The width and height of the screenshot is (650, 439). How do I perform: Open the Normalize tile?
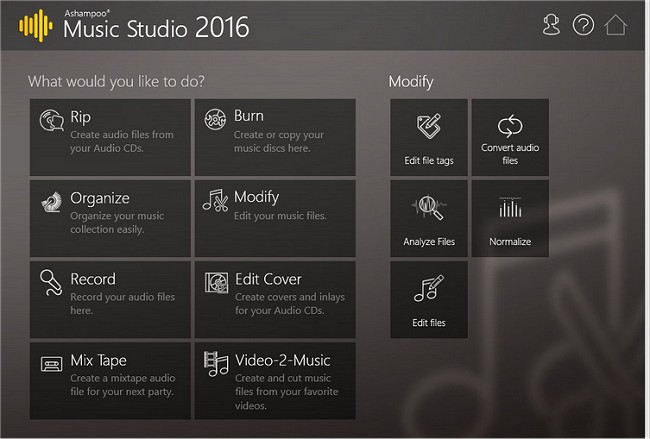(510, 218)
